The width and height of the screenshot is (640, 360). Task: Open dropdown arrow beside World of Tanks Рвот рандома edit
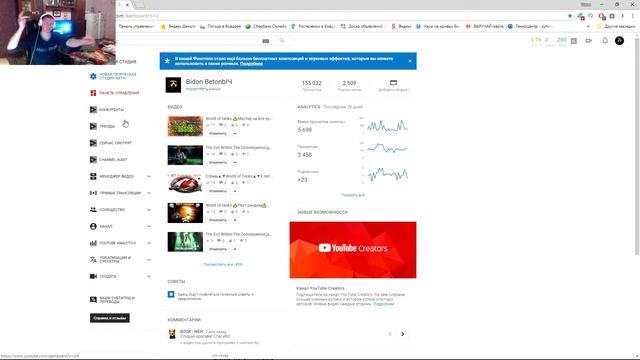coord(235,220)
